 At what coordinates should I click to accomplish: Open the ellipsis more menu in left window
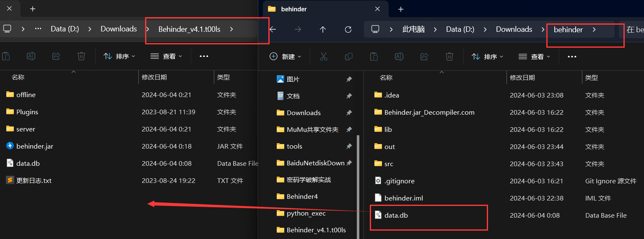coord(204,56)
